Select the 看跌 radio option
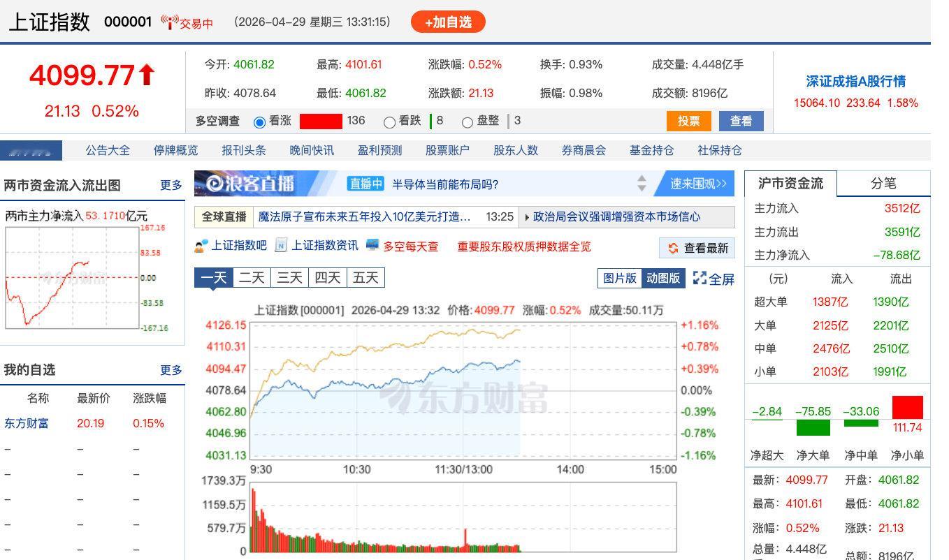Image resolution: width=949 pixels, height=560 pixels. click(x=390, y=122)
